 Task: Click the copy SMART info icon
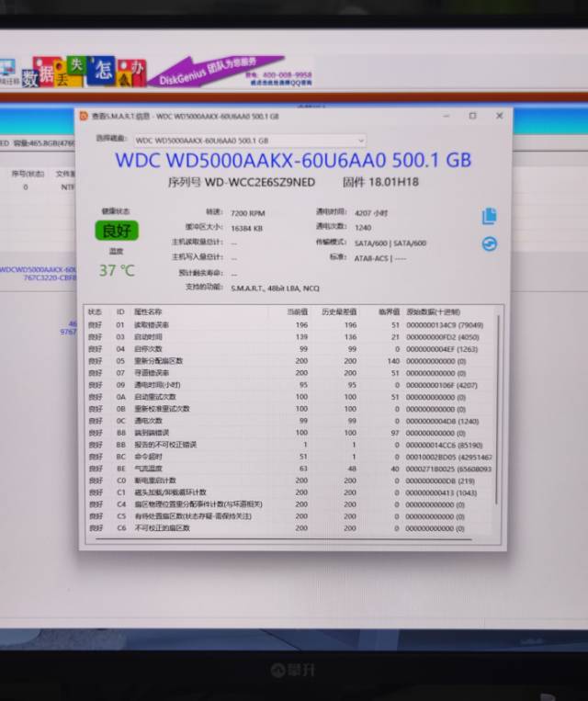tap(489, 216)
